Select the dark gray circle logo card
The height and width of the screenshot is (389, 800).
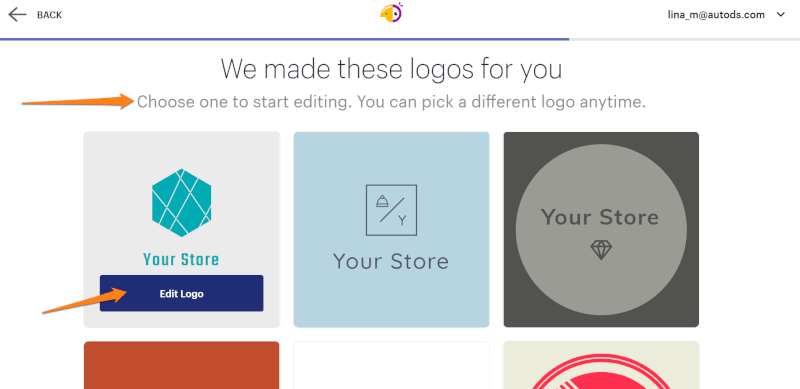601,229
